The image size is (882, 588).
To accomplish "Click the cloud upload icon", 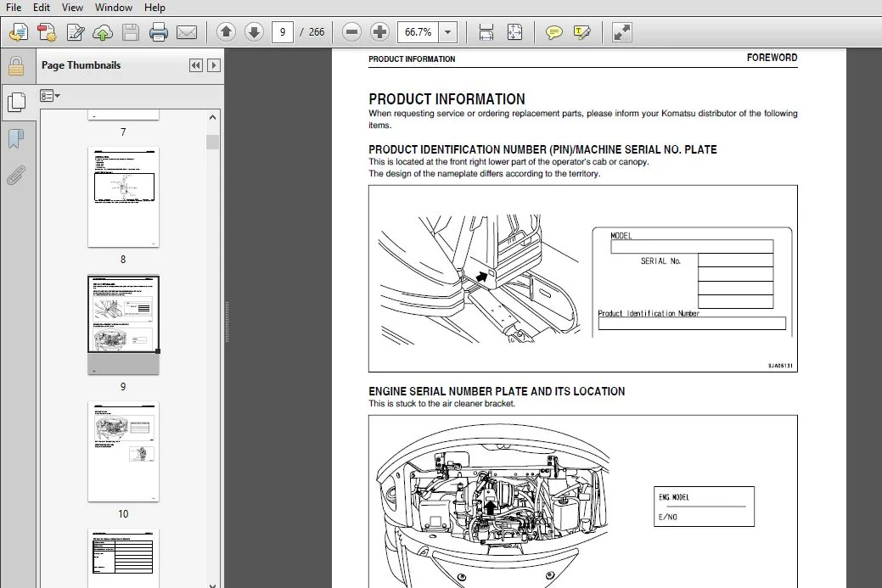I will (x=103, y=32).
